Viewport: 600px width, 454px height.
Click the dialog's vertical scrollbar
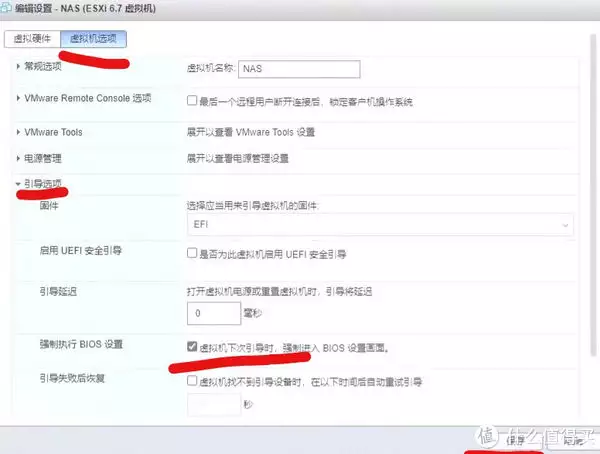coord(593,195)
